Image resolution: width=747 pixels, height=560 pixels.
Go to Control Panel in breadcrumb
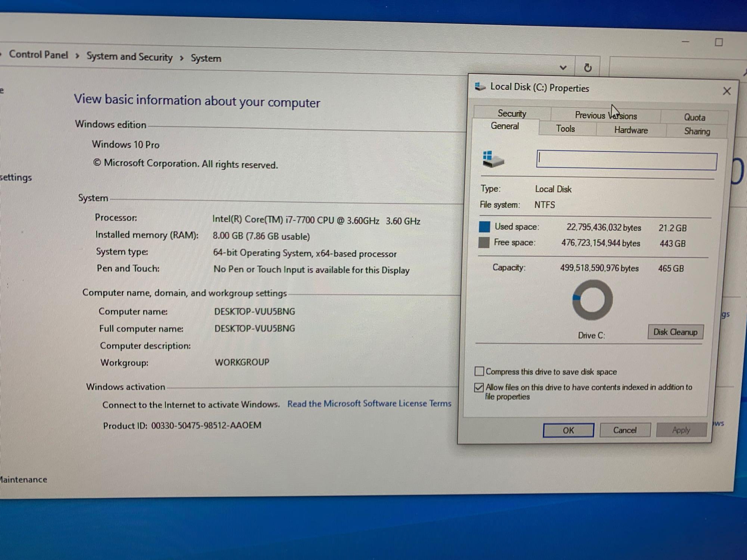[38, 55]
